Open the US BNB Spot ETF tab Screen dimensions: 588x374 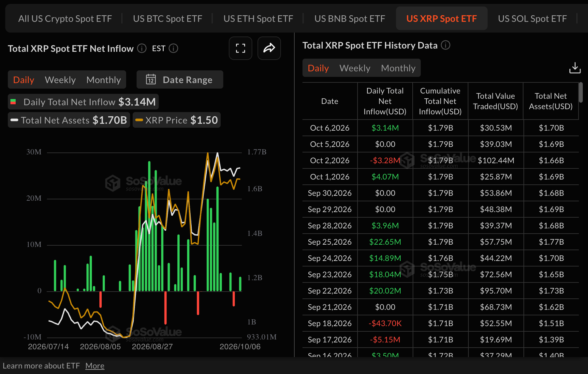(x=350, y=19)
